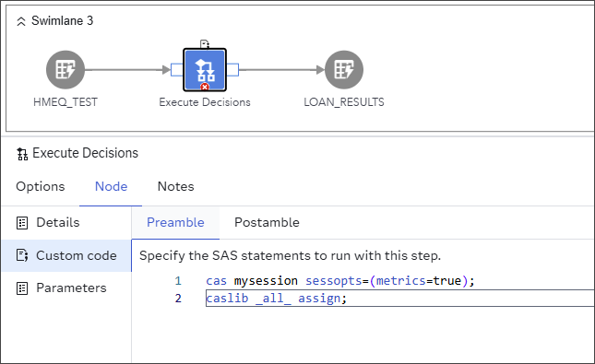Switch to the Node tab

click(111, 186)
